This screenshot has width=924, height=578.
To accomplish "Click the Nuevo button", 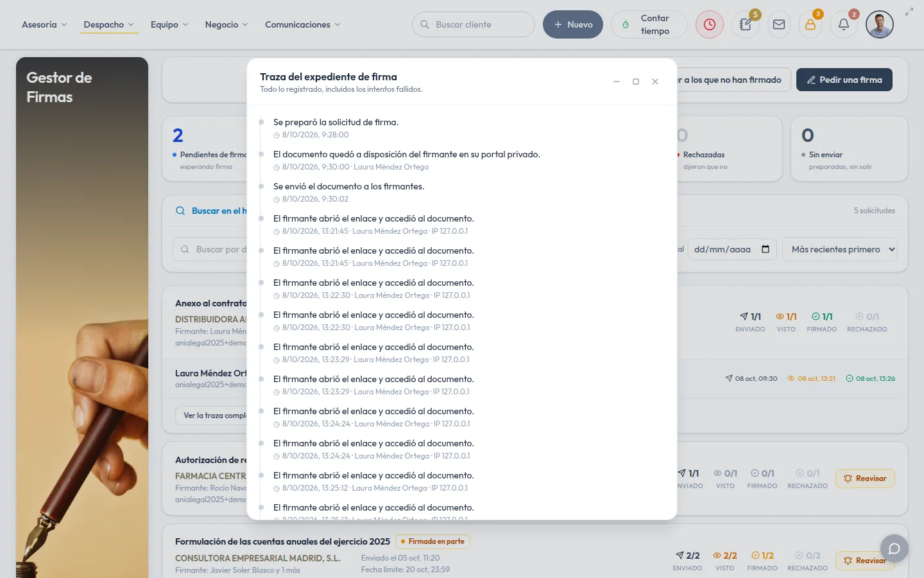I will [x=573, y=24].
